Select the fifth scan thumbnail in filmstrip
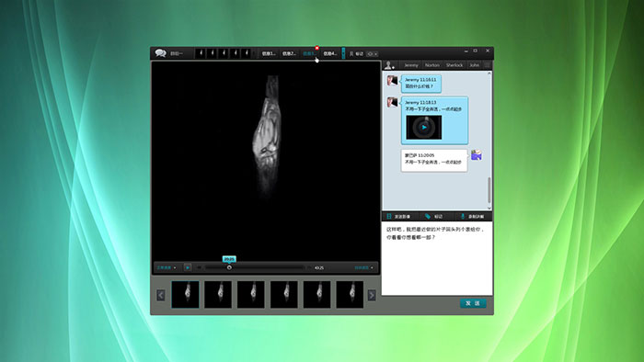 click(x=317, y=294)
